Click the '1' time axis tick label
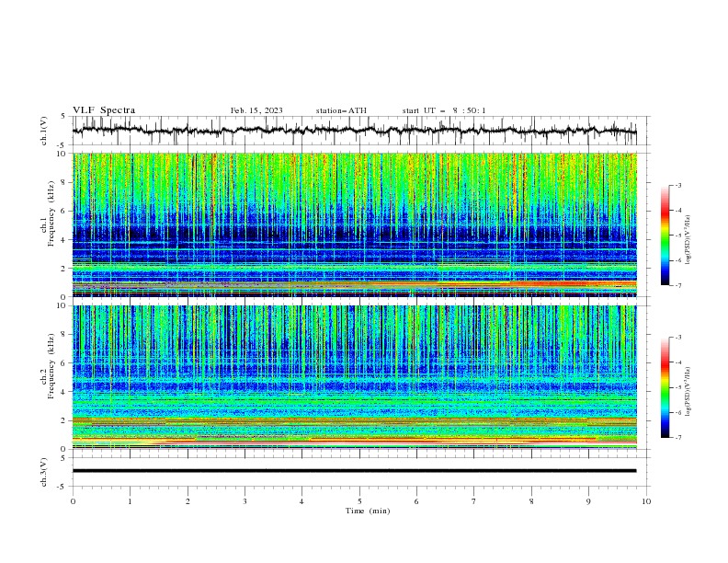The width and height of the screenshot is (728, 563). (130, 501)
